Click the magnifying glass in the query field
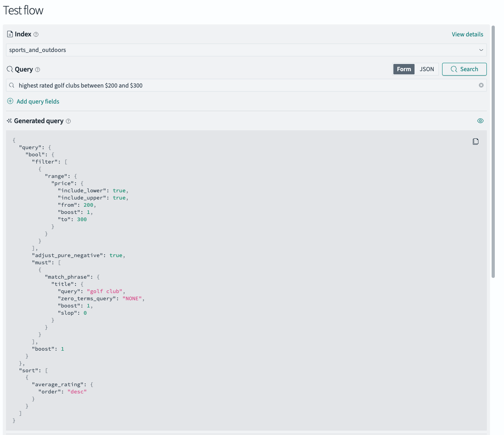This screenshot has height=435, width=504. (x=12, y=85)
